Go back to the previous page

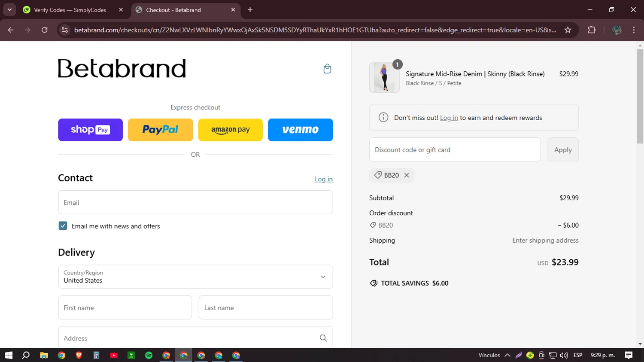pos(11,30)
